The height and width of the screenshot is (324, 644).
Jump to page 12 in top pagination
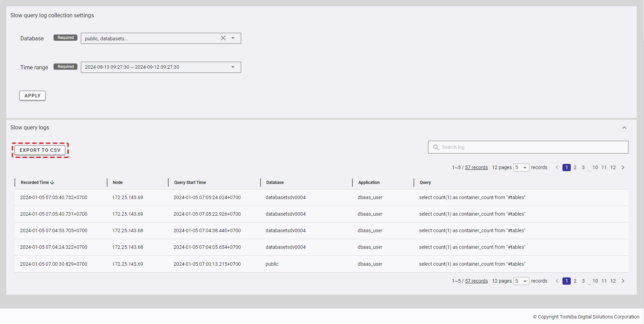coord(613,168)
